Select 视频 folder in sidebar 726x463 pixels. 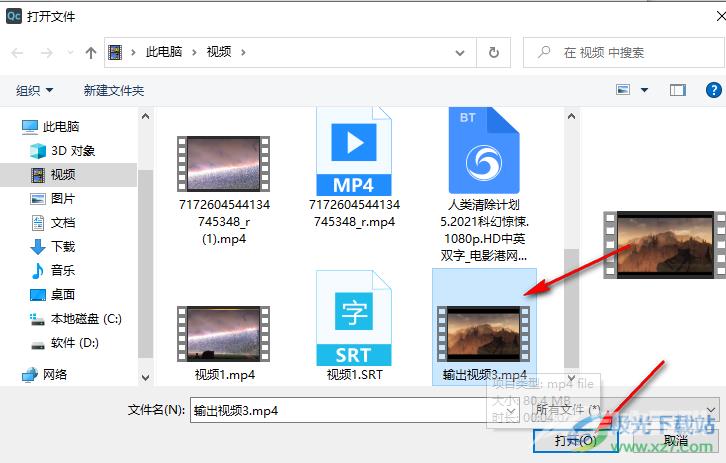click(x=68, y=175)
